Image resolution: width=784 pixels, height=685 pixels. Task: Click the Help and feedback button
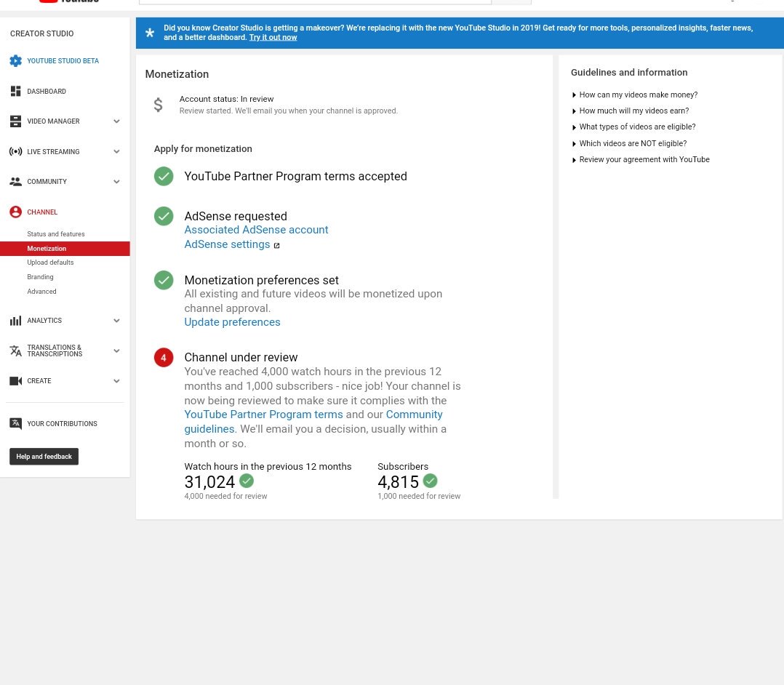[44, 457]
